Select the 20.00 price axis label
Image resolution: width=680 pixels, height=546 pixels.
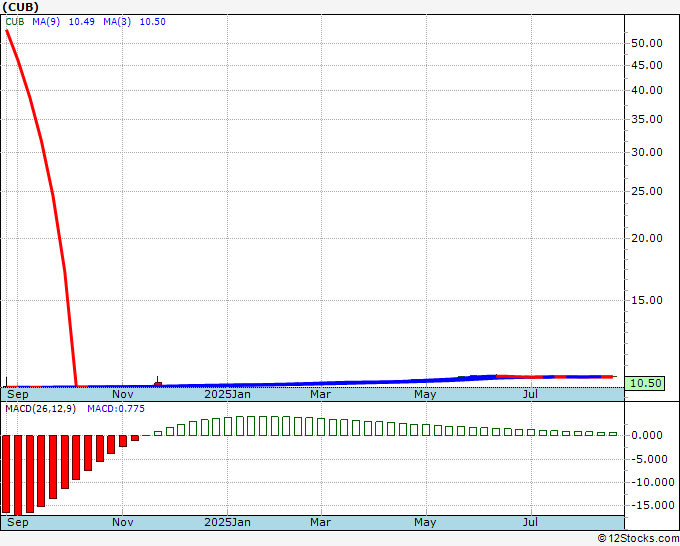point(647,238)
